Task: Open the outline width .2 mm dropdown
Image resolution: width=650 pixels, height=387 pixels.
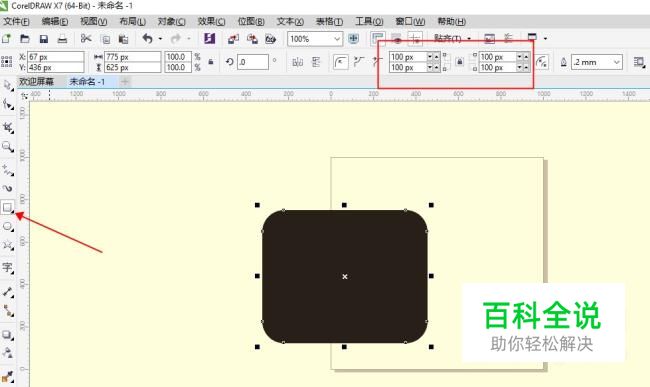Action: [x=597, y=62]
